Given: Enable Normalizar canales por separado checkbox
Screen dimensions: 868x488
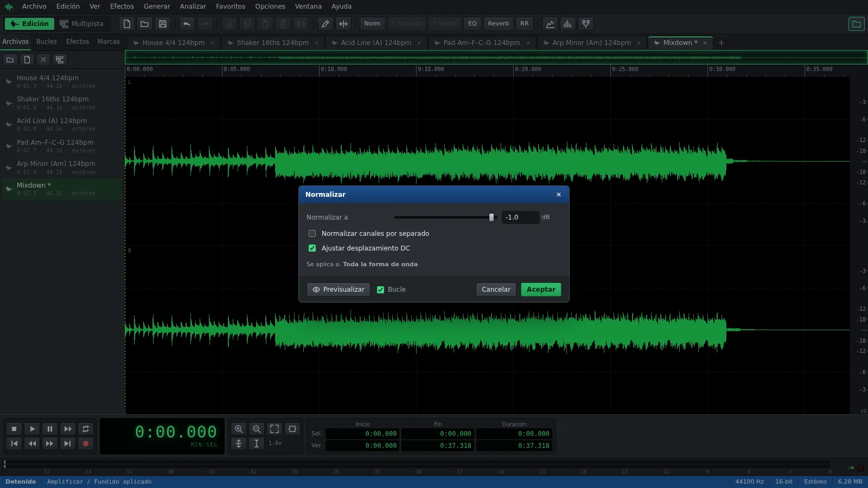Looking at the screenshot, I should pyautogui.click(x=312, y=234).
